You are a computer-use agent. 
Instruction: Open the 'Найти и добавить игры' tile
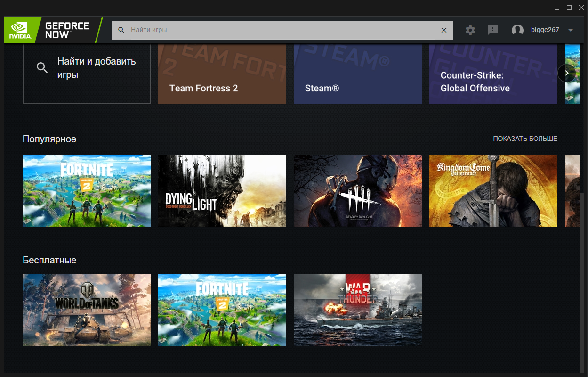pyautogui.click(x=87, y=74)
